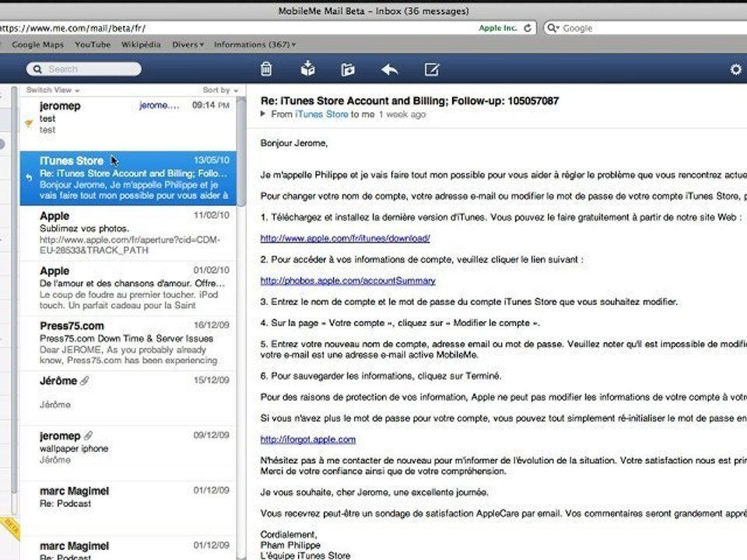Click the archive message box icon

coord(308,69)
